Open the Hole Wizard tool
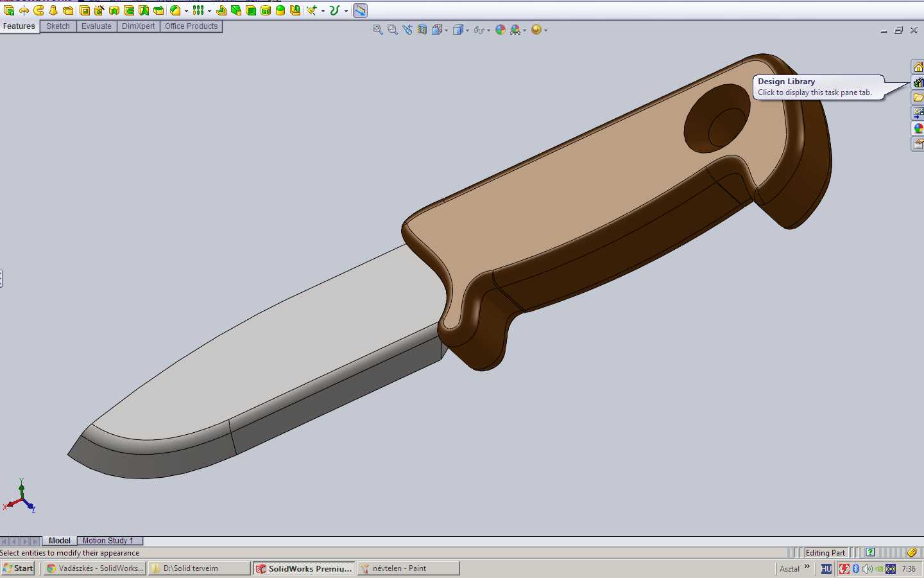The image size is (924, 578). pyautogui.click(x=99, y=10)
